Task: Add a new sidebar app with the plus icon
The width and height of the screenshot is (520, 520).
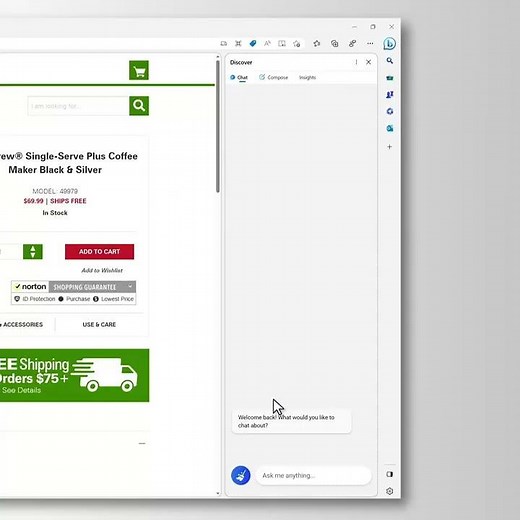Action: 389,147
